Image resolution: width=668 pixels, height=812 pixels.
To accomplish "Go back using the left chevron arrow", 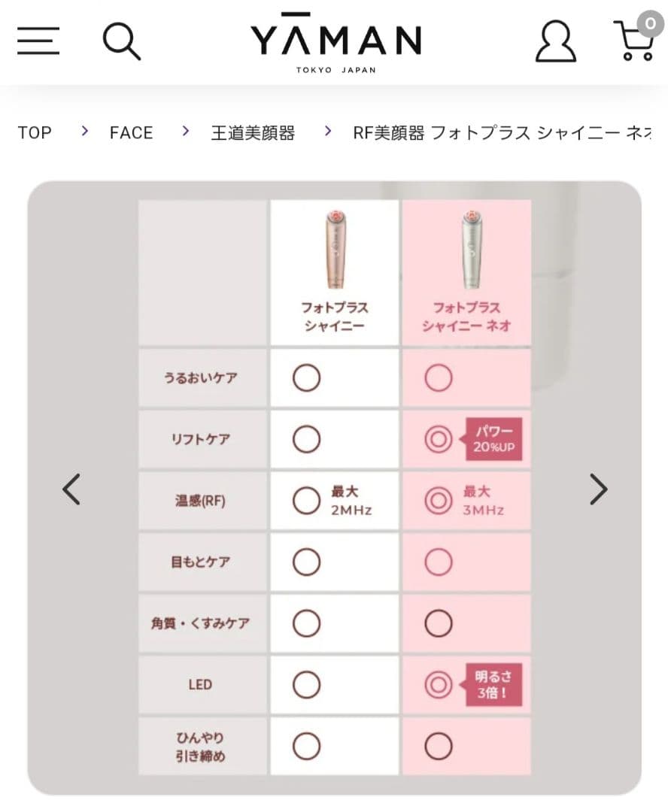I will pos(70,489).
